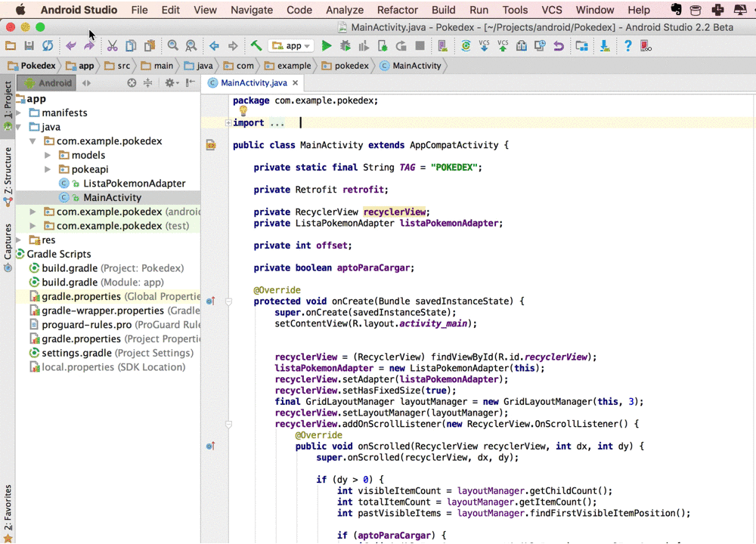Collapse the java folder
Viewport: 756px width, 544px height.
(x=19, y=127)
